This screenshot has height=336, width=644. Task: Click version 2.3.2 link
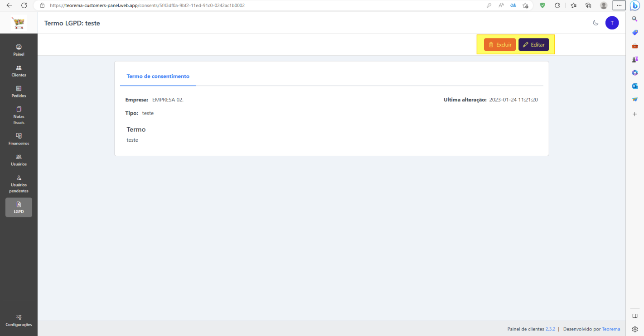click(550, 329)
